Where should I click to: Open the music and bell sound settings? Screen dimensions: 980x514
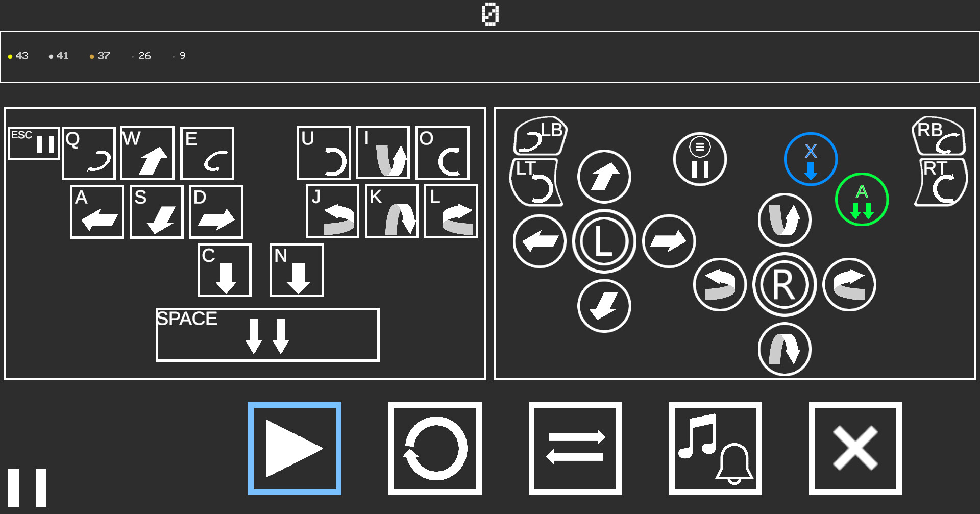pyautogui.click(x=715, y=448)
